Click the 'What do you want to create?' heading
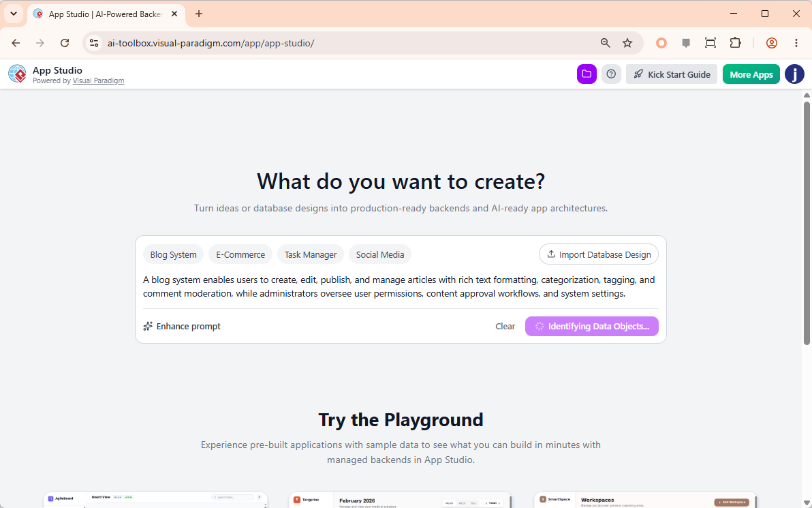The height and width of the screenshot is (508, 812). 401,181
